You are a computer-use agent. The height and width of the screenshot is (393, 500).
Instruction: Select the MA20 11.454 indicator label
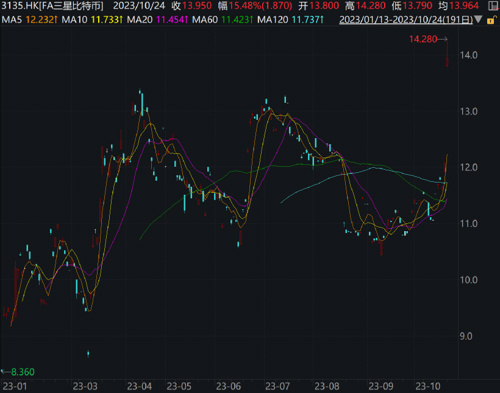(157, 20)
